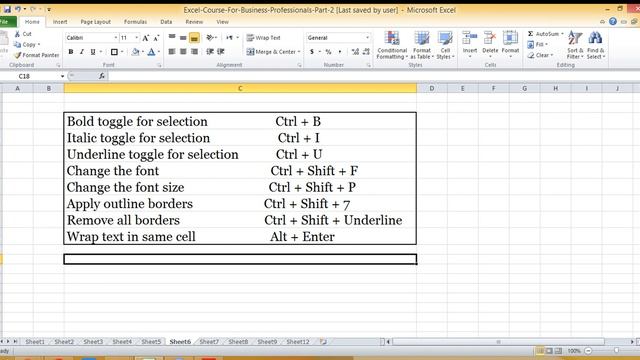Viewport: 640px width, 360px height.
Task: Toggle Align Text Right
Action: (194, 52)
